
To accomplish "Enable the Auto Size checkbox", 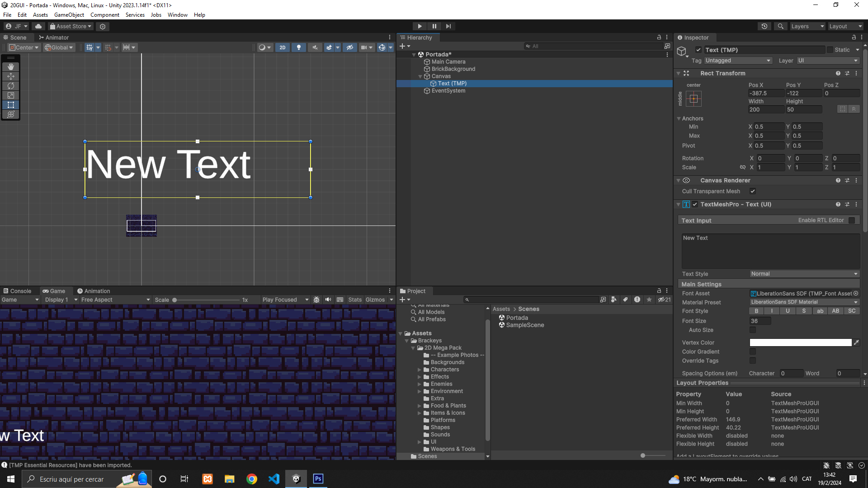I will point(753,330).
